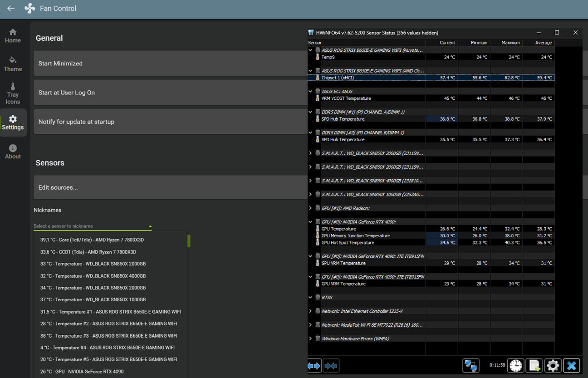Maximize the HWiNFO64 Sensor Status window

[x=557, y=33]
